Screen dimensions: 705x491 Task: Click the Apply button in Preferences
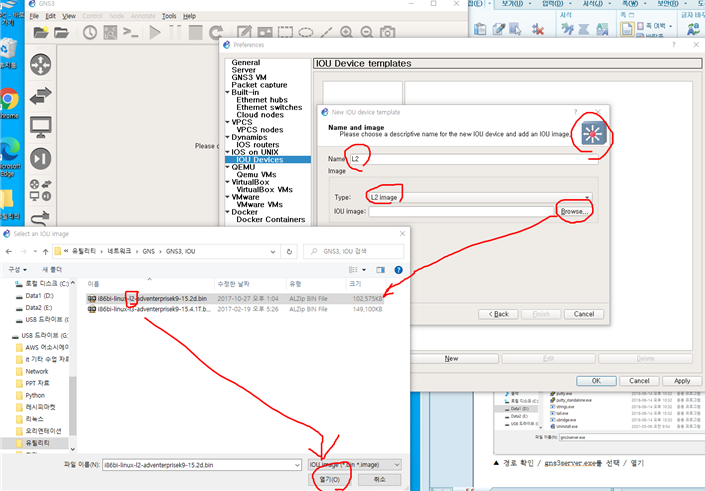(682, 381)
